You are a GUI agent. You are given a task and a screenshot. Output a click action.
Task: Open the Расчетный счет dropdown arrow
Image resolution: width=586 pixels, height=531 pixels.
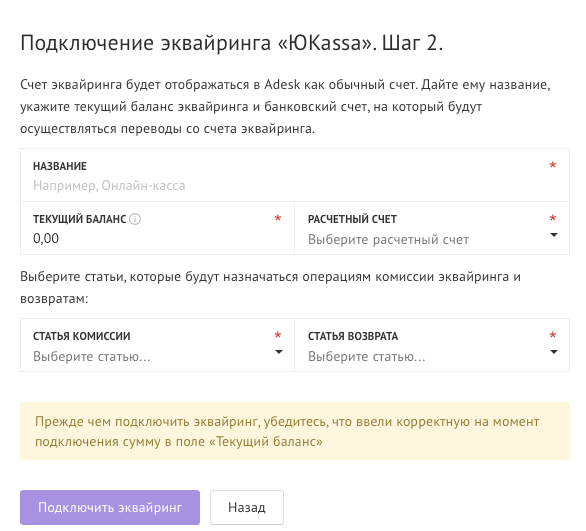[x=554, y=235]
